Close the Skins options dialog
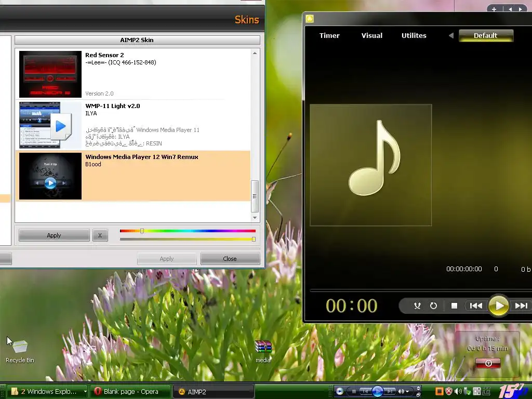532x399 pixels. pos(230,259)
